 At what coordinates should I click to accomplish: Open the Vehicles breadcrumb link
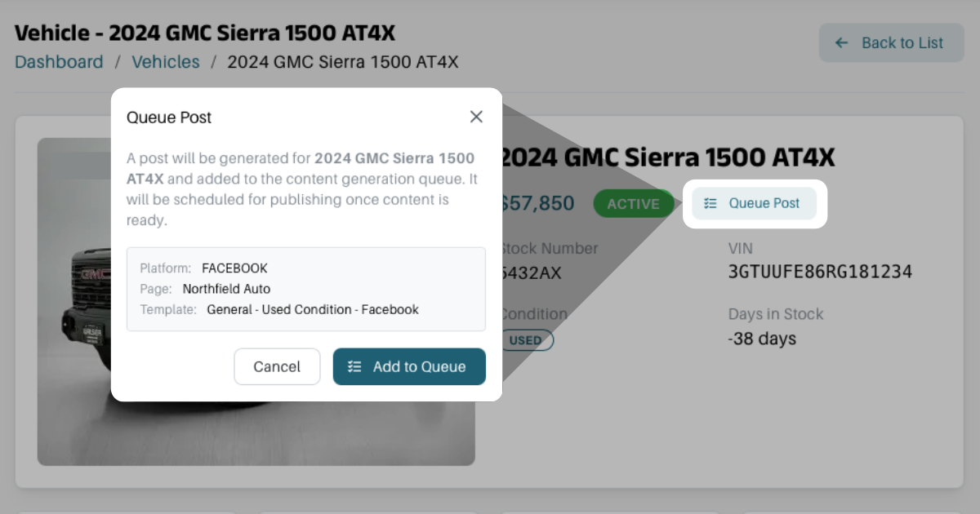[166, 62]
